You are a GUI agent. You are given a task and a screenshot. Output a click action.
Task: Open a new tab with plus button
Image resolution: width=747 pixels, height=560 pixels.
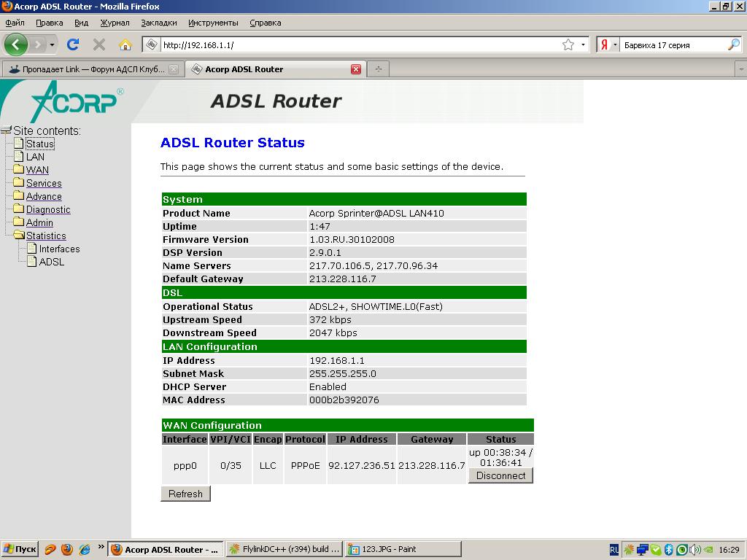[x=379, y=69]
